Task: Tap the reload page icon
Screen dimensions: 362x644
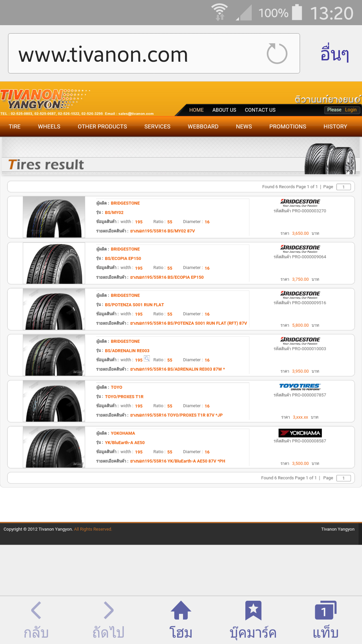Action: (x=277, y=54)
